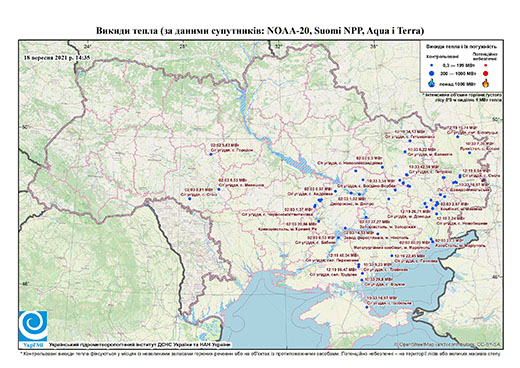The width and height of the screenshot is (520, 368).
Task: Click the 18 September 2021 date stamp
Action: (57, 57)
